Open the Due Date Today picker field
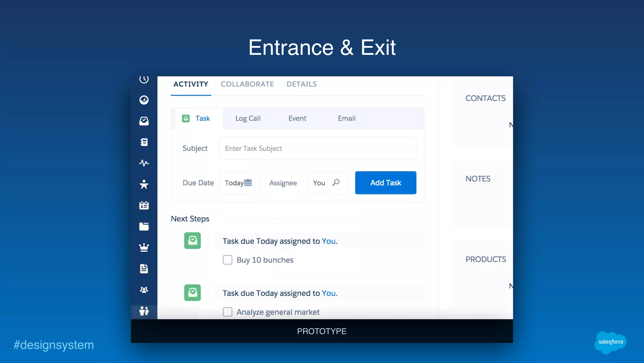The height and width of the screenshot is (363, 644). [239, 183]
